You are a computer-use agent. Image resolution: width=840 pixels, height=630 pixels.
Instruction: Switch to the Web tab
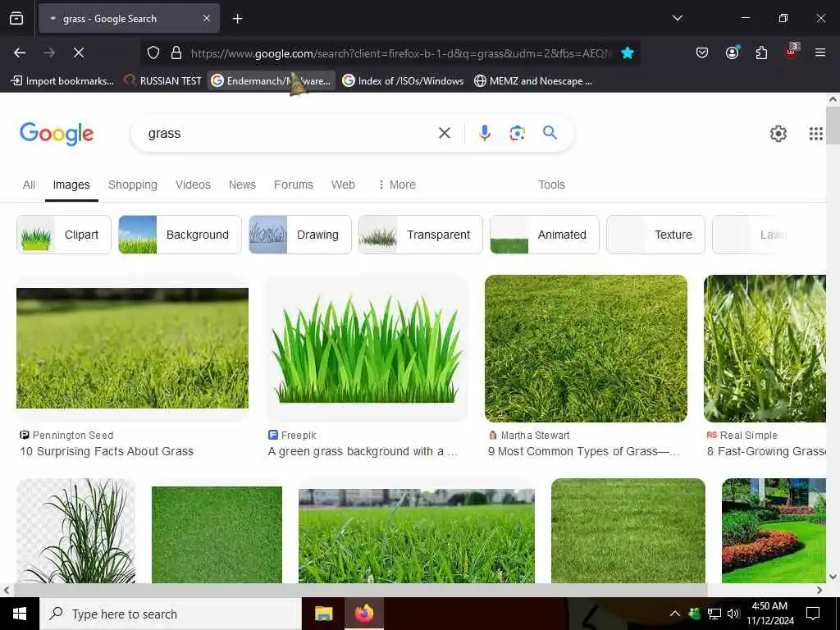point(343,185)
